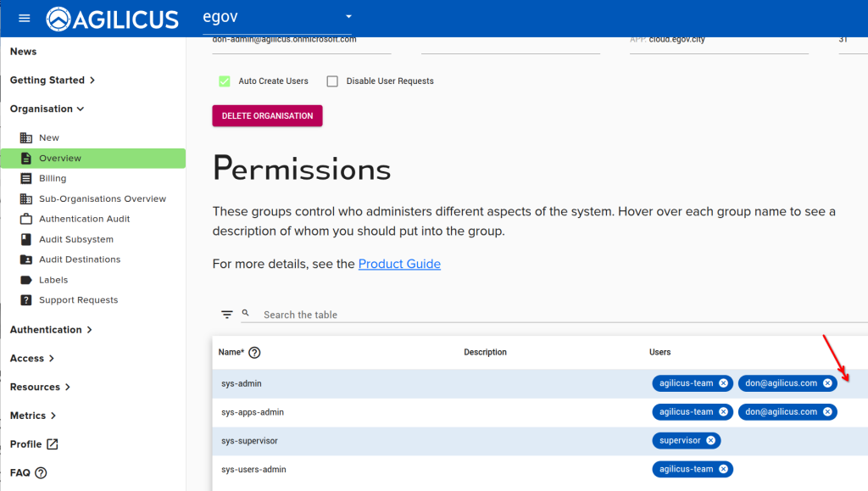Remove don@agilicus.com from sys-admin group
The height and width of the screenshot is (491, 868).
pyautogui.click(x=826, y=382)
